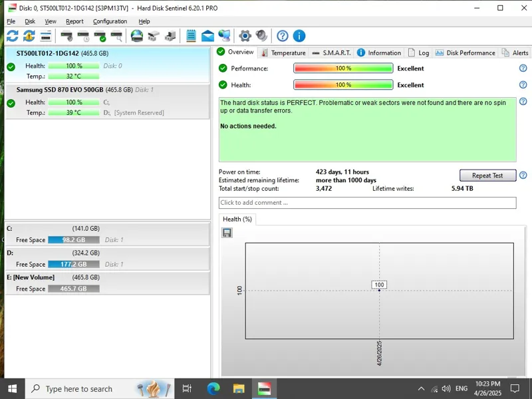Switch to the Log tab
This screenshot has height=399, width=532.
click(419, 53)
